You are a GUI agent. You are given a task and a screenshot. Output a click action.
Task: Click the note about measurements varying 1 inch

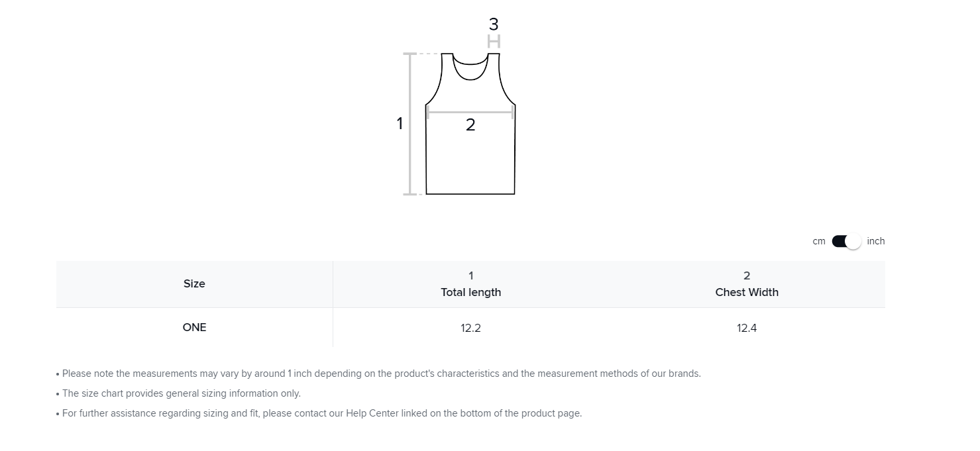(x=381, y=374)
